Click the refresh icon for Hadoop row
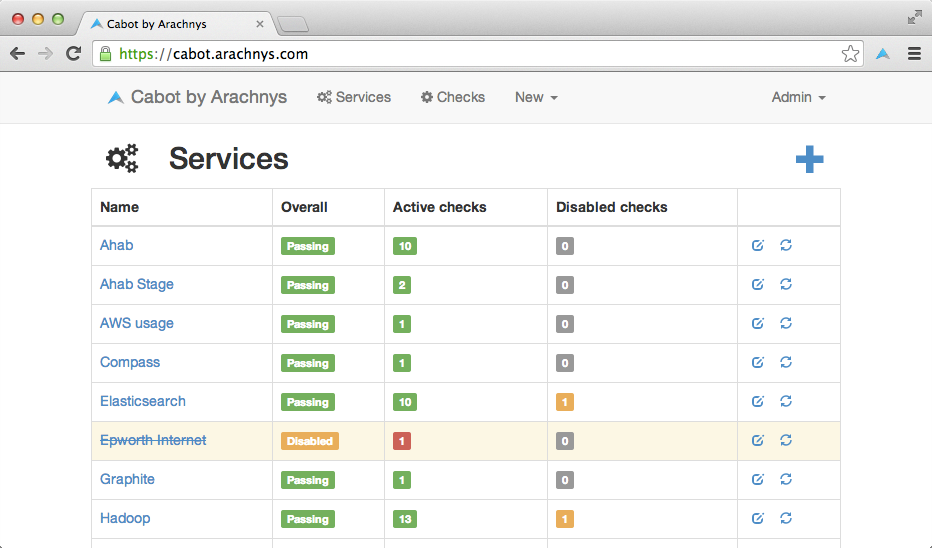 [x=786, y=519]
